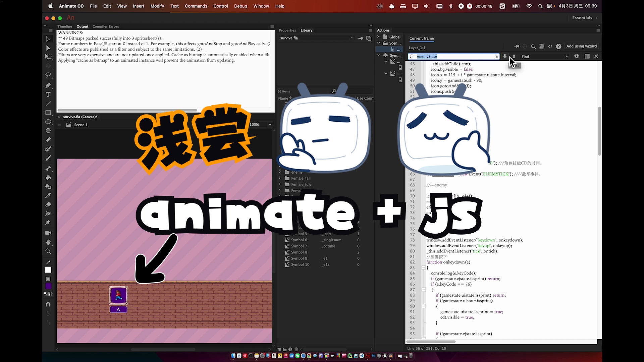Select the Zoom magnifier tool
This screenshot has height=362, width=644.
pos(48,251)
